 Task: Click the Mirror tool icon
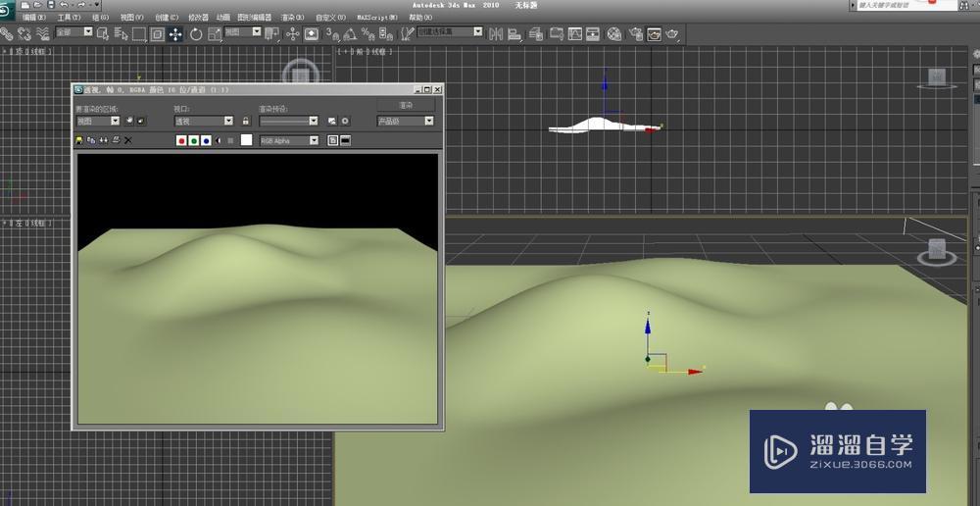pos(496,33)
